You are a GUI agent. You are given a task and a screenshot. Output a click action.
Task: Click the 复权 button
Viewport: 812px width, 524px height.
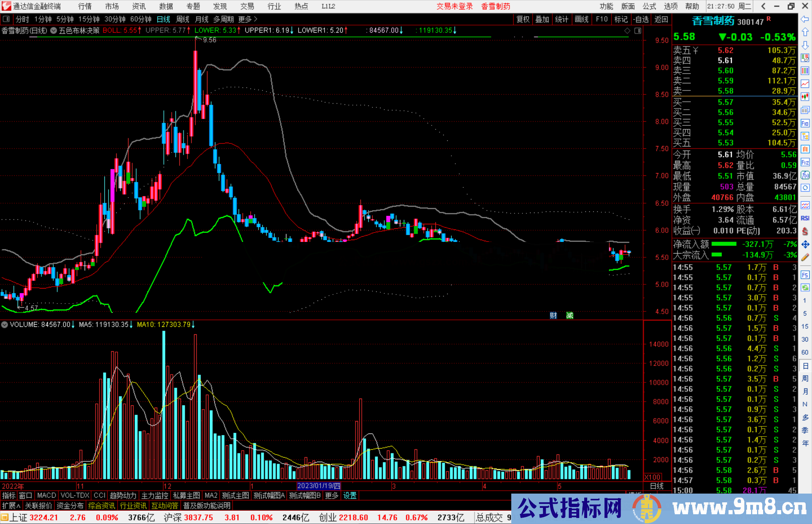[523, 19]
